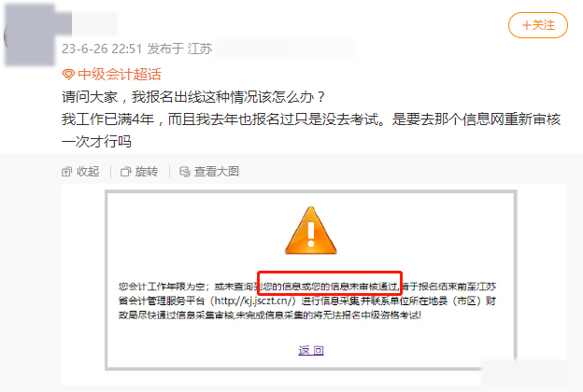
Task: Open full image via 查看大图 text
Action: click(x=217, y=172)
